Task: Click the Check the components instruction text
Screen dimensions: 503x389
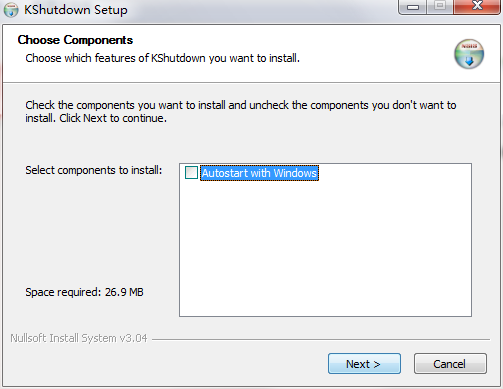Action: (x=241, y=111)
